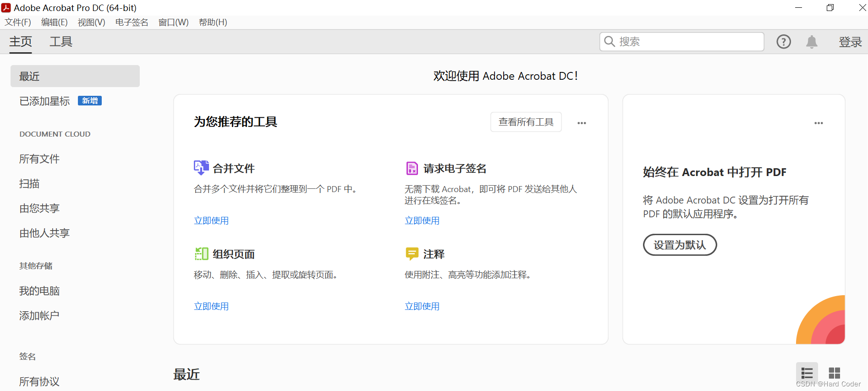Focus the 搜索 input field
The height and width of the screenshot is (391, 868).
click(681, 42)
